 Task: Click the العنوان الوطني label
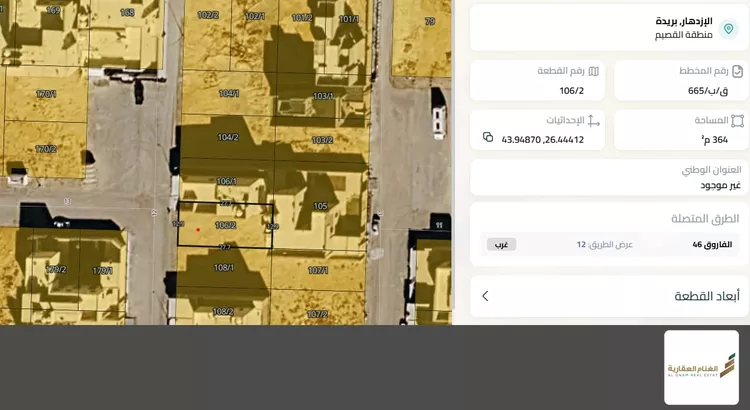[711, 170]
